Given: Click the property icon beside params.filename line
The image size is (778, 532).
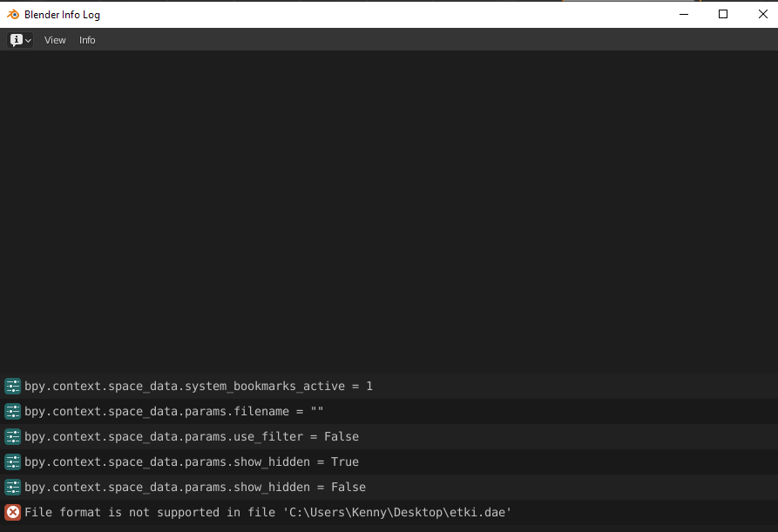Looking at the screenshot, I should (x=13, y=412).
